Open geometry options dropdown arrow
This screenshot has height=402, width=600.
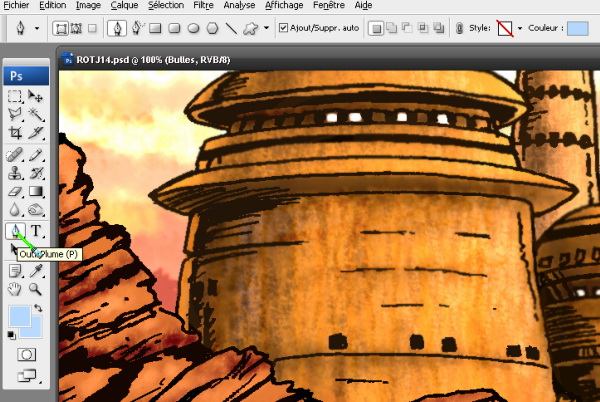(267, 28)
